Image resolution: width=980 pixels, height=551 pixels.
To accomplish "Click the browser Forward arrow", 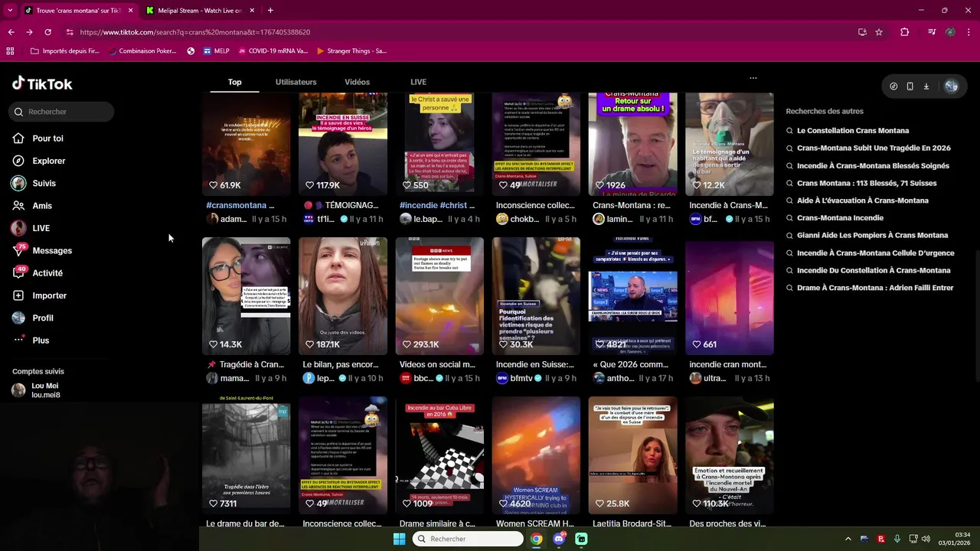I will [29, 32].
